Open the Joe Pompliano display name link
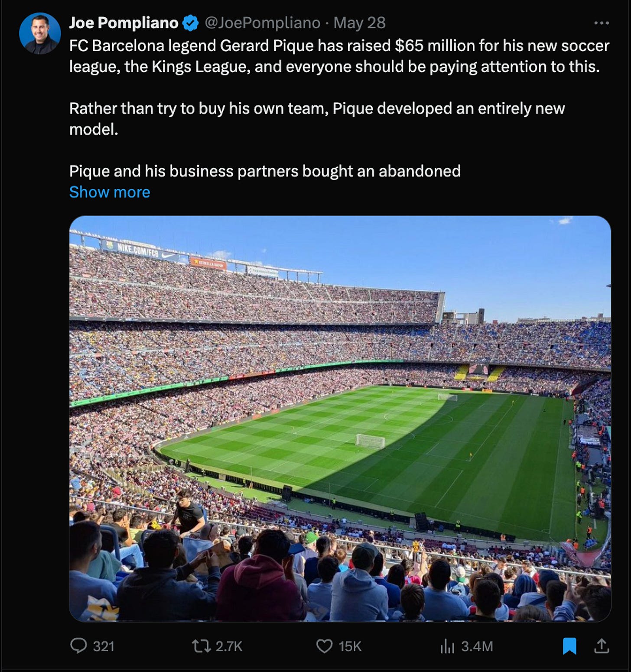631x672 pixels. point(124,23)
